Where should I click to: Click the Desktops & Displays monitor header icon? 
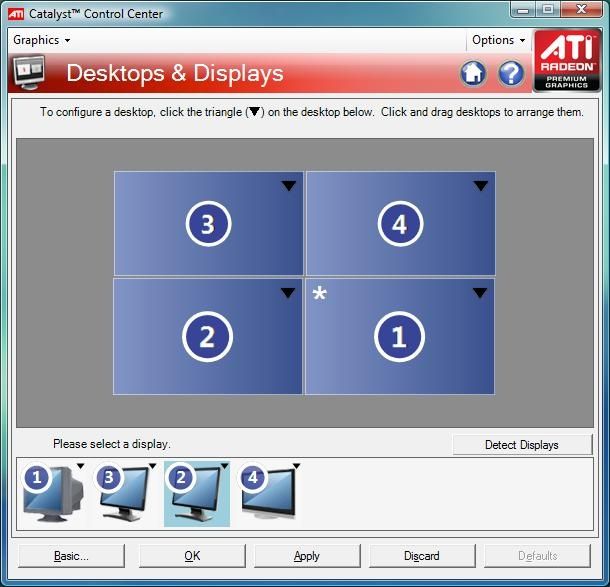[29, 72]
